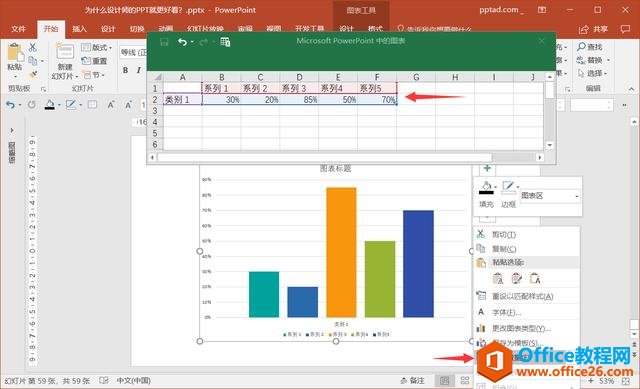Open the File (文件) tab
Viewport: 640px width, 389px height.
18,29
